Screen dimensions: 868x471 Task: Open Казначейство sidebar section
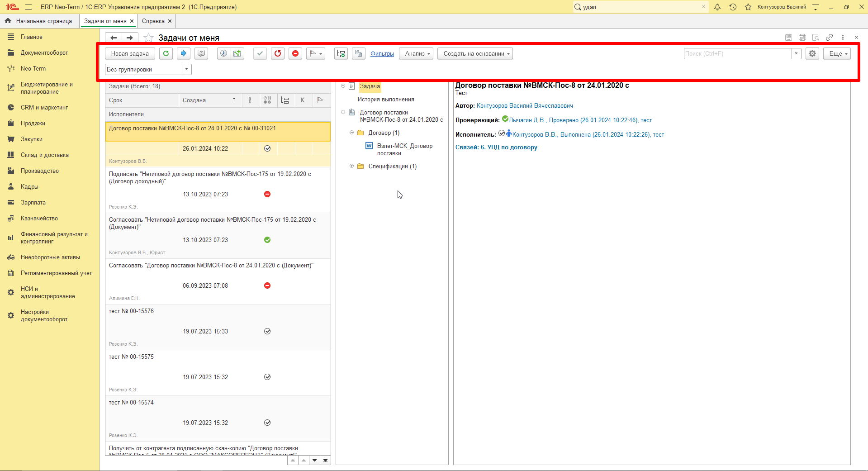[39, 218]
